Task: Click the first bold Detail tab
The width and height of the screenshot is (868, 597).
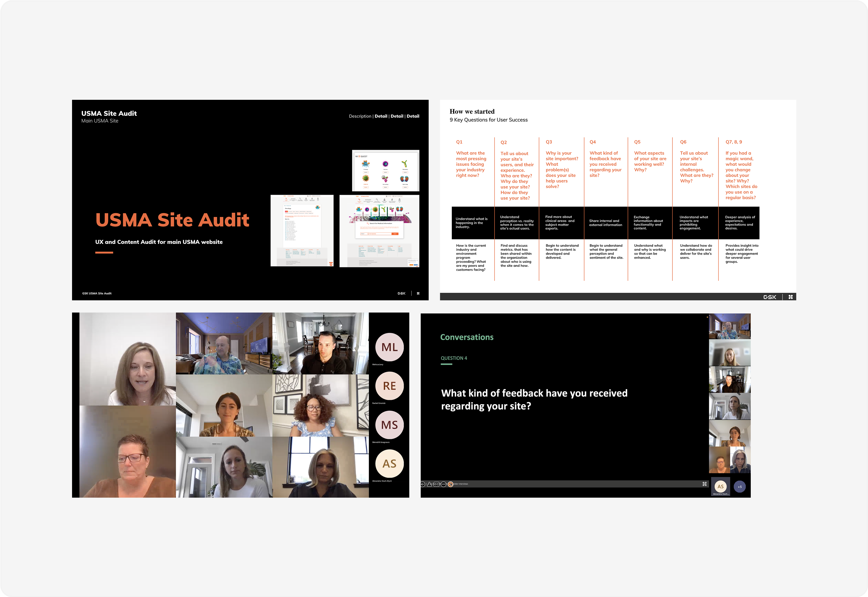Action: click(x=381, y=116)
